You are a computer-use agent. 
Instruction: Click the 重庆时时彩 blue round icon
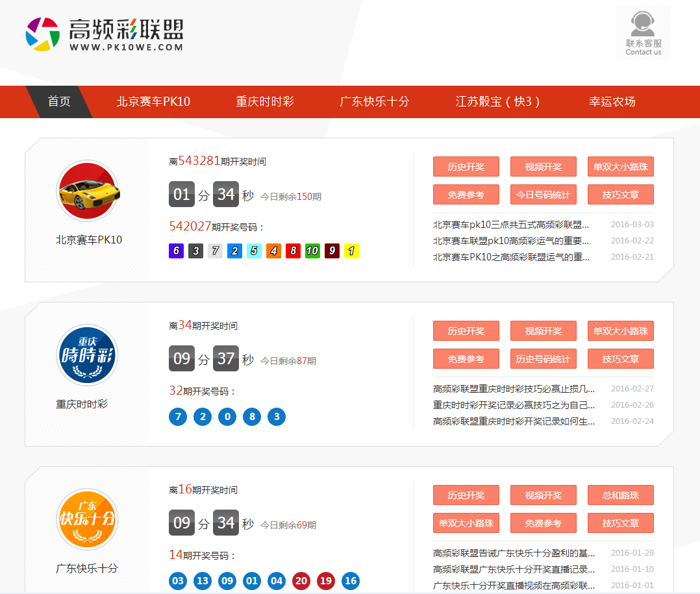coord(88,355)
